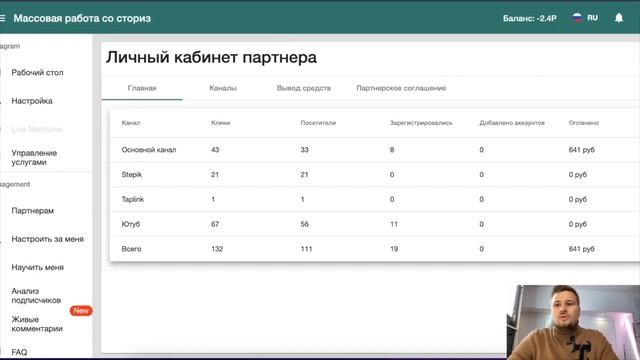Select the Stepik channel row name
Screen dimensions: 640x360
click(131, 174)
